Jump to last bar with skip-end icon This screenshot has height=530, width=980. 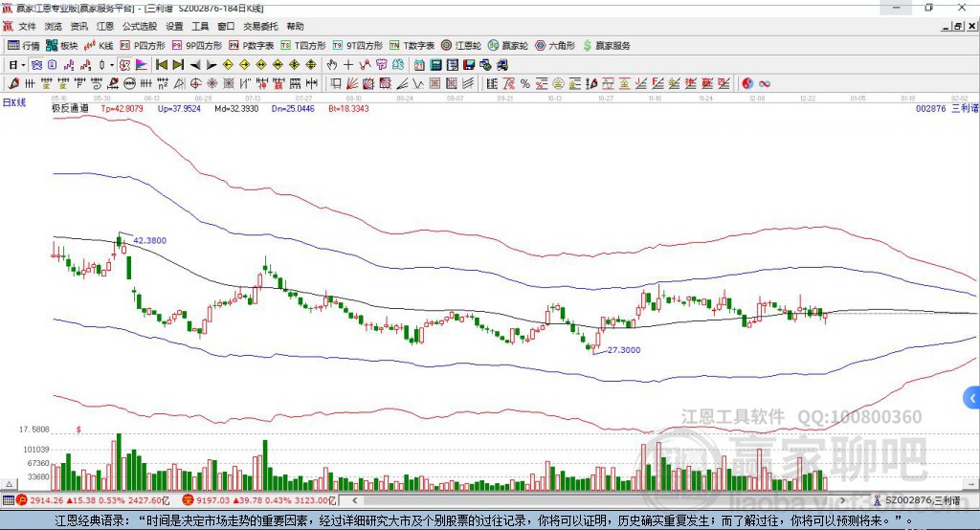178,65
